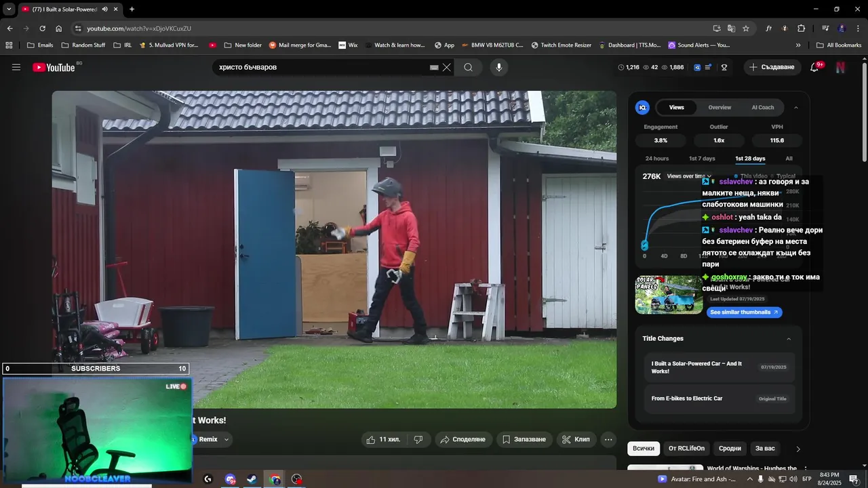This screenshot has height=488, width=868.
Task: Show hidden system tray icons chevron
Action: [x=749, y=479]
